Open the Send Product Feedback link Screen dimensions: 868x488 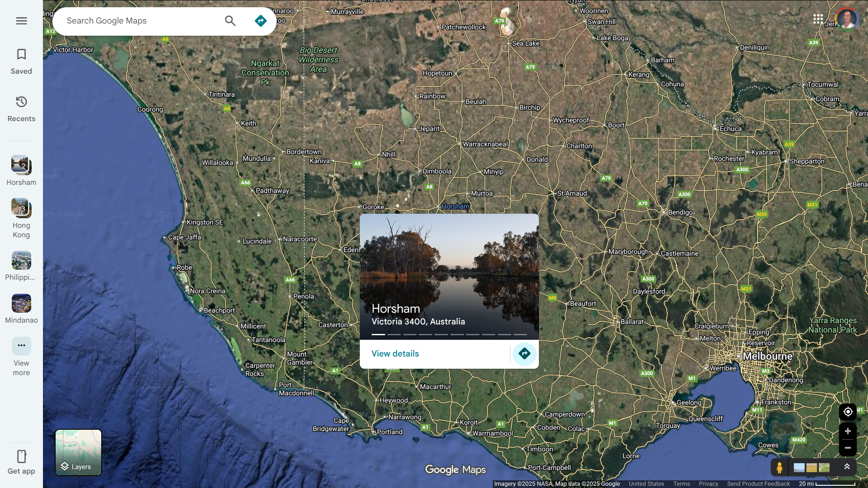coord(758,483)
